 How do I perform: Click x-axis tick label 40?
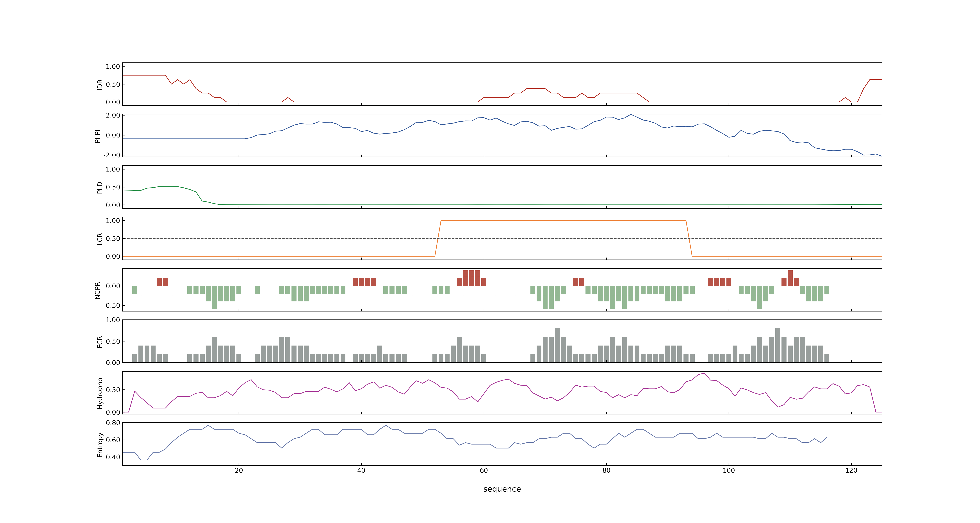(x=361, y=470)
